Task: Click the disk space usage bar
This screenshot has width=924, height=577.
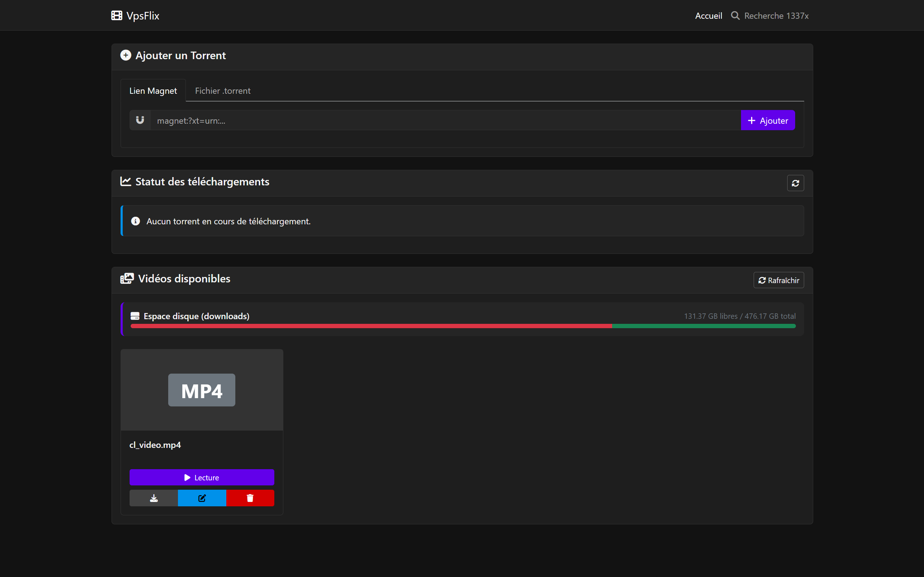Action: [463, 326]
